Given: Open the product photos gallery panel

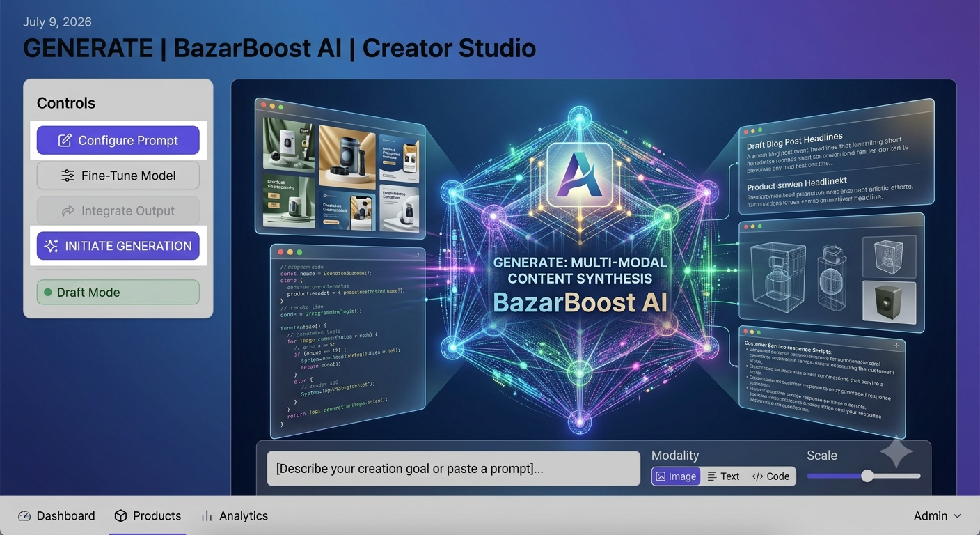Looking at the screenshot, I should pyautogui.click(x=340, y=167).
